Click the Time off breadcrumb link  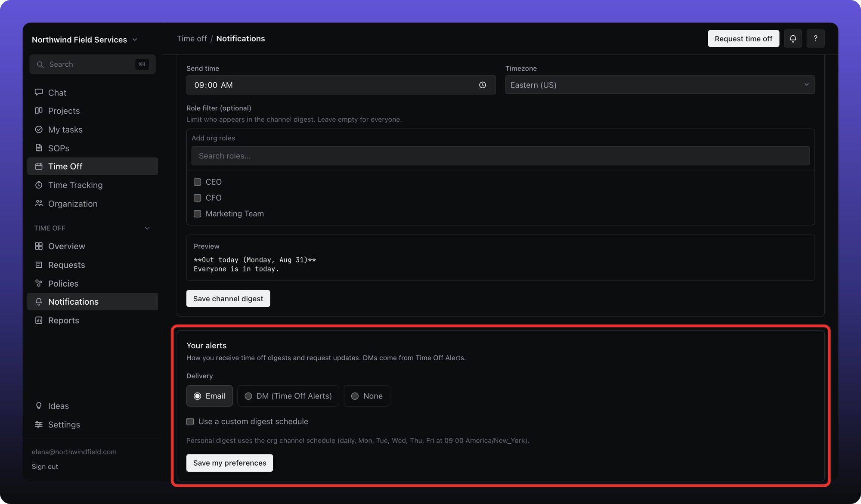click(x=192, y=39)
